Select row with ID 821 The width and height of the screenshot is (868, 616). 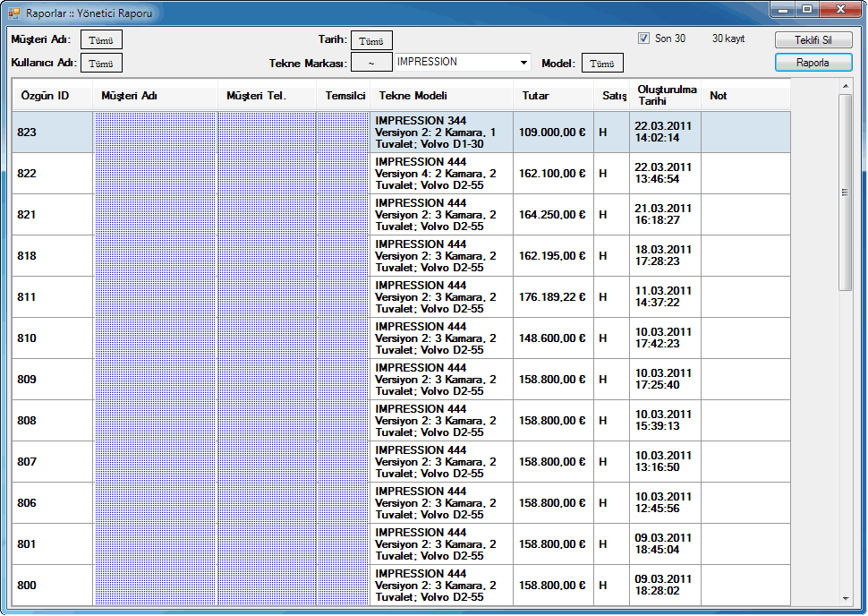402,214
